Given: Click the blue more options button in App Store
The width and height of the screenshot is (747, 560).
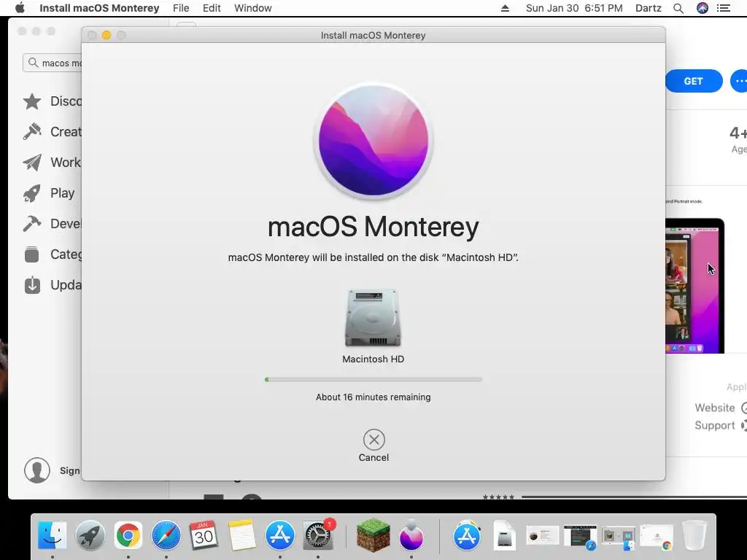Looking at the screenshot, I should [x=739, y=81].
